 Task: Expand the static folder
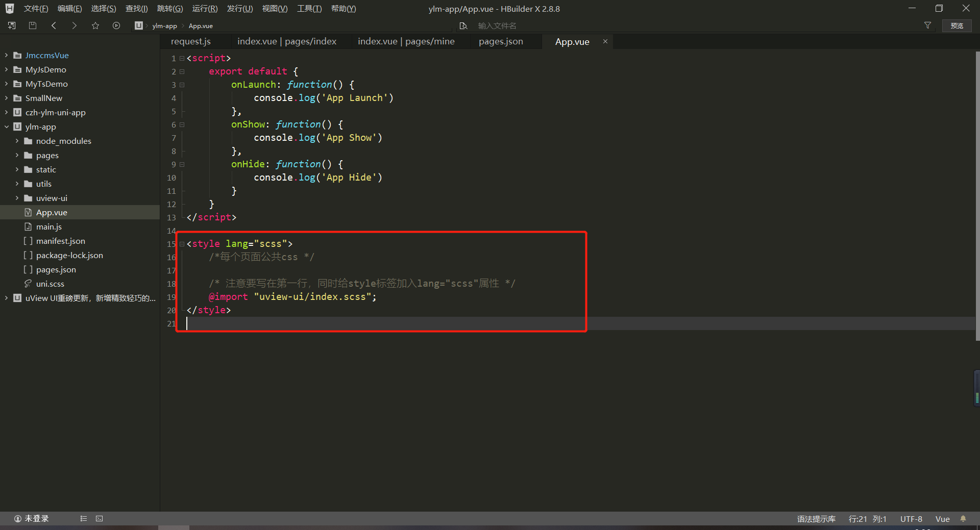[17, 169]
